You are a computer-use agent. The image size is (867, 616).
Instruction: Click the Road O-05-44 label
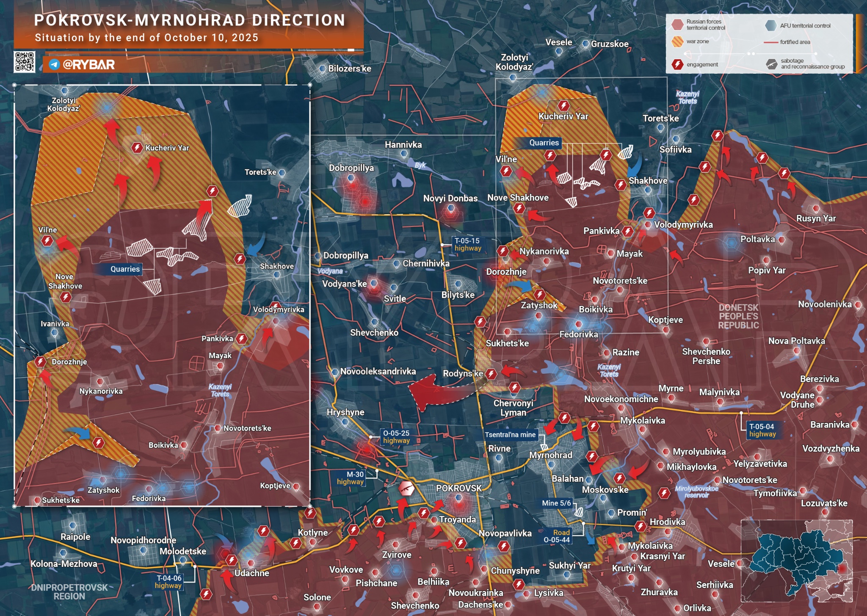pos(557,536)
